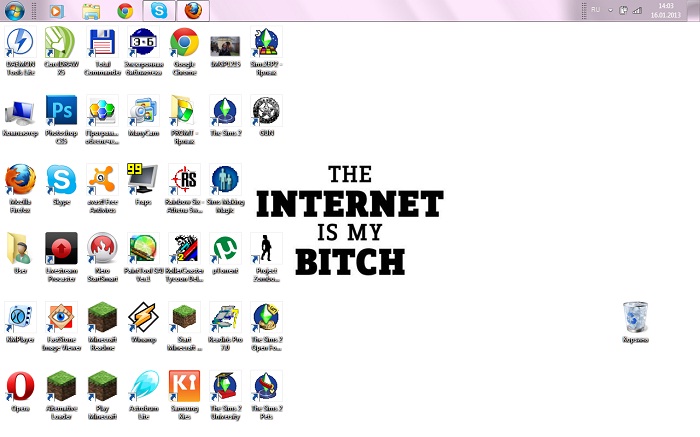The width and height of the screenshot is (700, 437).
Task: Launch CorelDRAW X5 from the desktop
Action: point(61,42)
